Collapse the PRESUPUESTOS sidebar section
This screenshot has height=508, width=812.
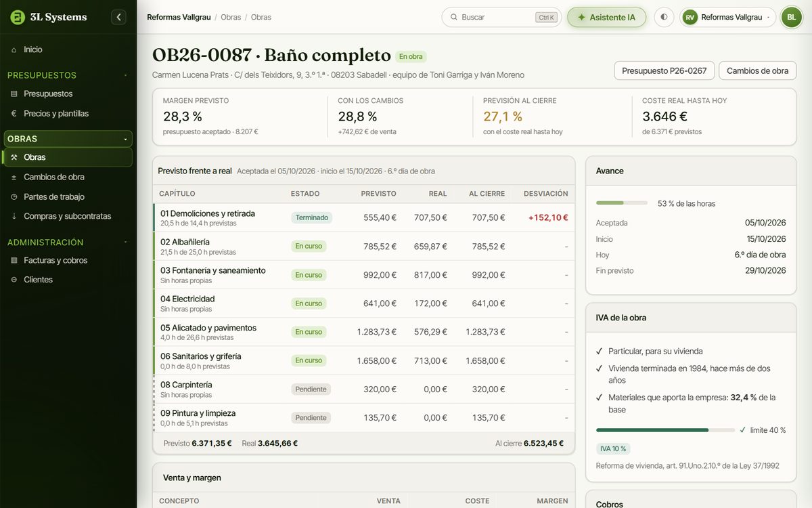pos(126,75)
